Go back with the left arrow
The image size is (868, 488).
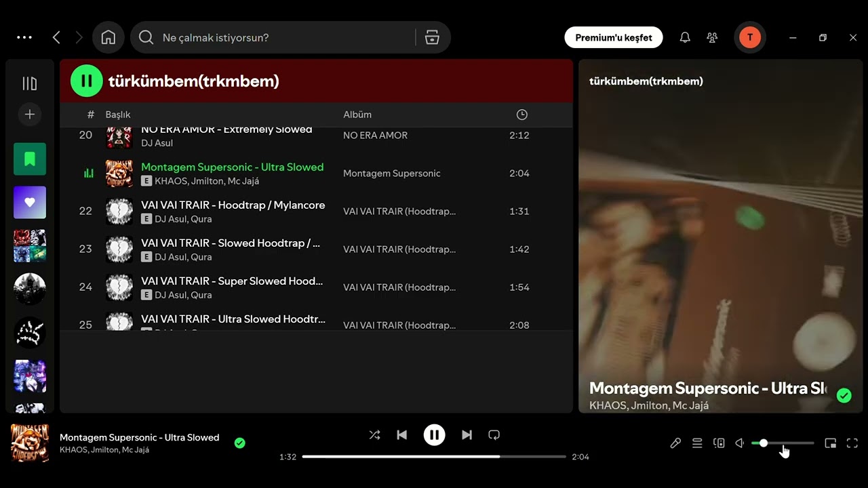(x=56, y=38)
